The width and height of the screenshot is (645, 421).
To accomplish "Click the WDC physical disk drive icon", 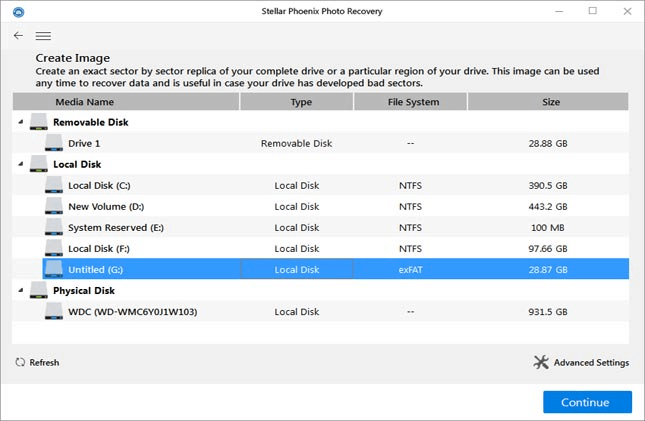I will pyautogui.click(x=54, y=311).
